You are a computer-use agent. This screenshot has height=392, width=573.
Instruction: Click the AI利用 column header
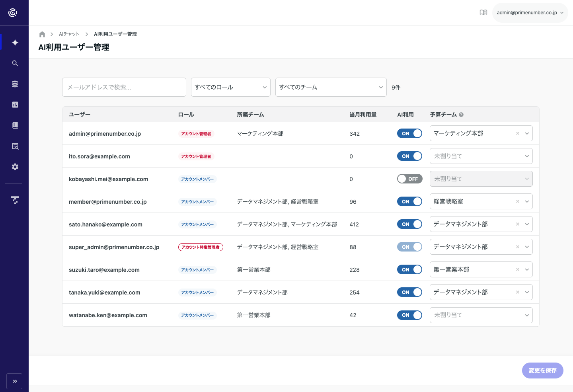pyautogui.click(x=405, y=115)
